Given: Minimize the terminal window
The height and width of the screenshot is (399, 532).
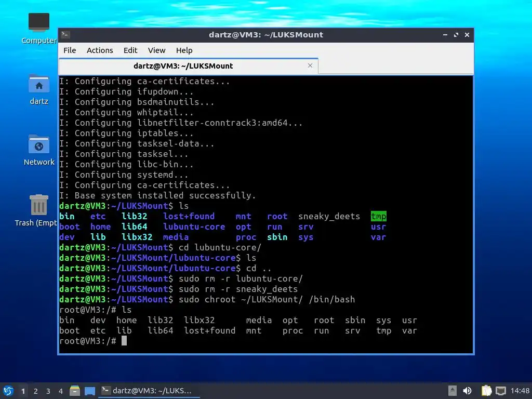Looking at the screenshot, I should point(445,35).
